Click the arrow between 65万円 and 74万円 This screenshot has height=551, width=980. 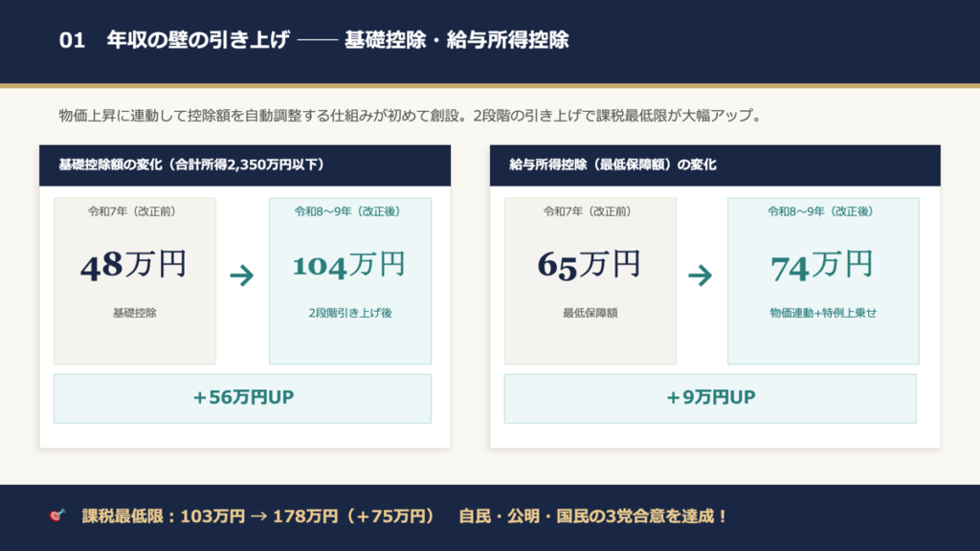click(x=701, y=276)
